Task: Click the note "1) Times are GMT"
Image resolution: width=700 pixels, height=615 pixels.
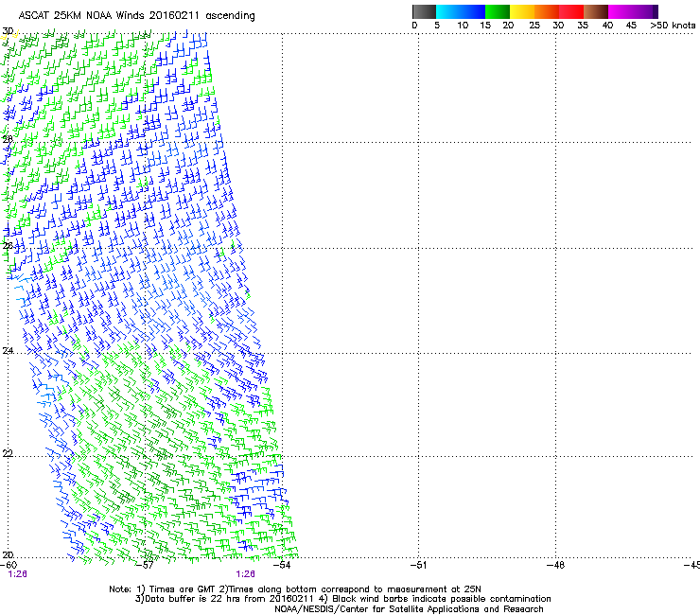Action: pyautogui.click(x=175, y=589)
